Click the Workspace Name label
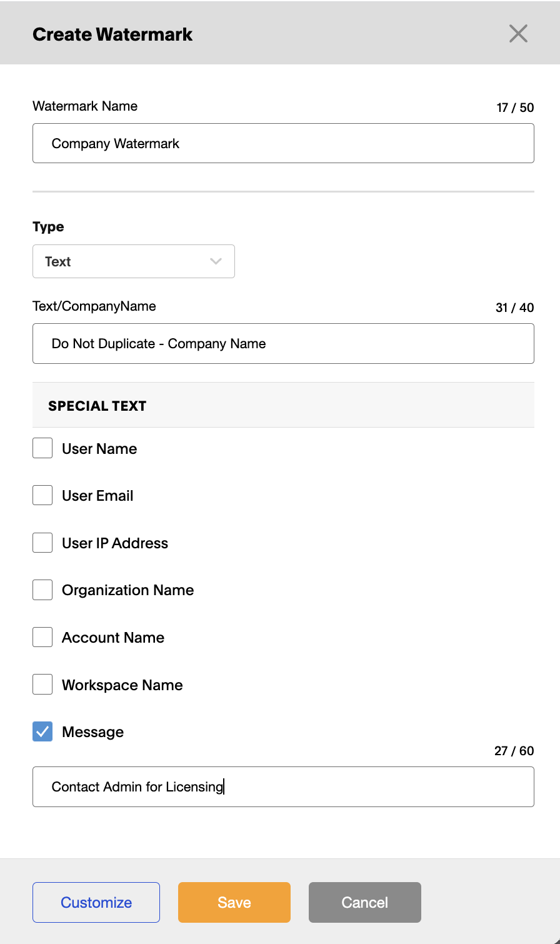This screenshot has width=560, height=944. point(122,685)
